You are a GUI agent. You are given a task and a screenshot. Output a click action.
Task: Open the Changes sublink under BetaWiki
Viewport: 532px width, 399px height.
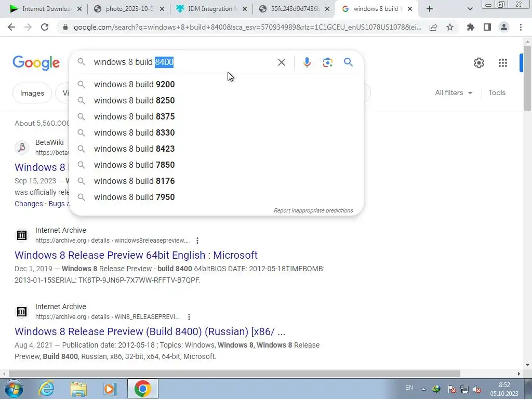(x=29, y=204)
